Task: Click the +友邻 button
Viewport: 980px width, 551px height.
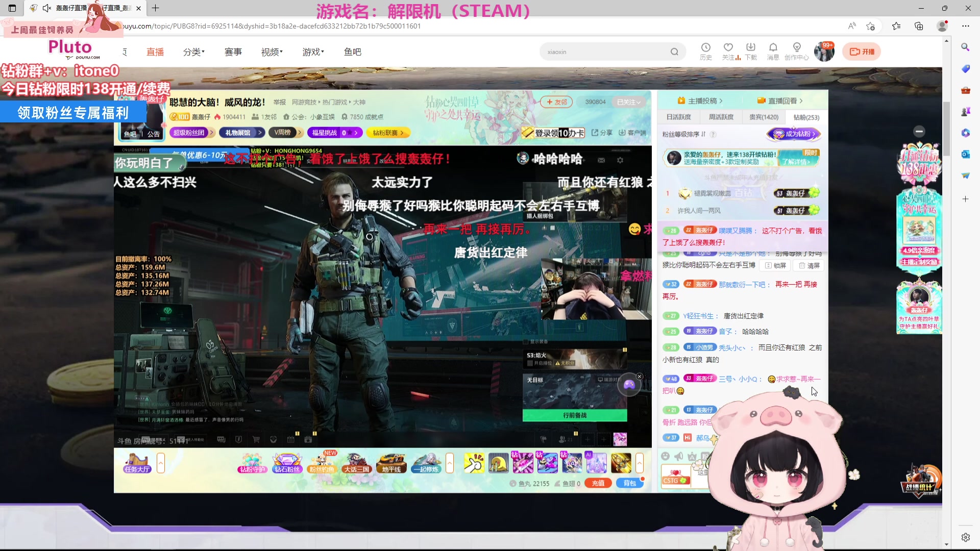Action: (x=556, y=102)
